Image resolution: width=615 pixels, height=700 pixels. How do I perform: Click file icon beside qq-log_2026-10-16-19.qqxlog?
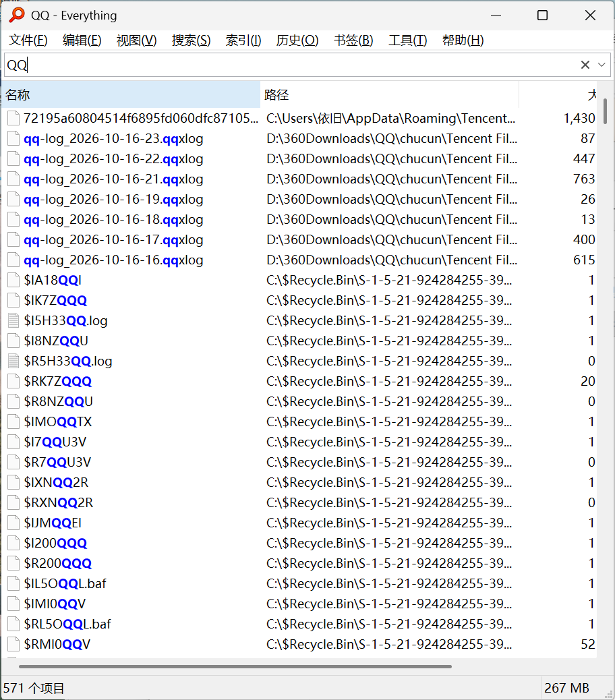(x=14, y=199)
